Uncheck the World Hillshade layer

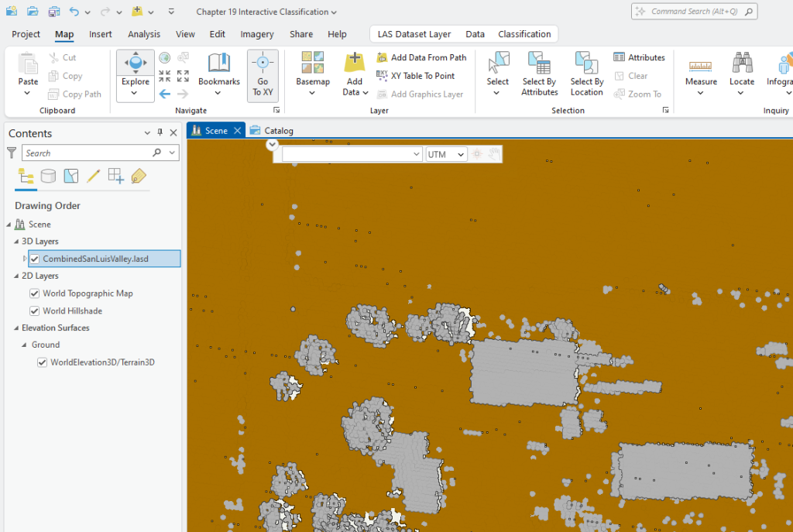(x=34, y=311)
